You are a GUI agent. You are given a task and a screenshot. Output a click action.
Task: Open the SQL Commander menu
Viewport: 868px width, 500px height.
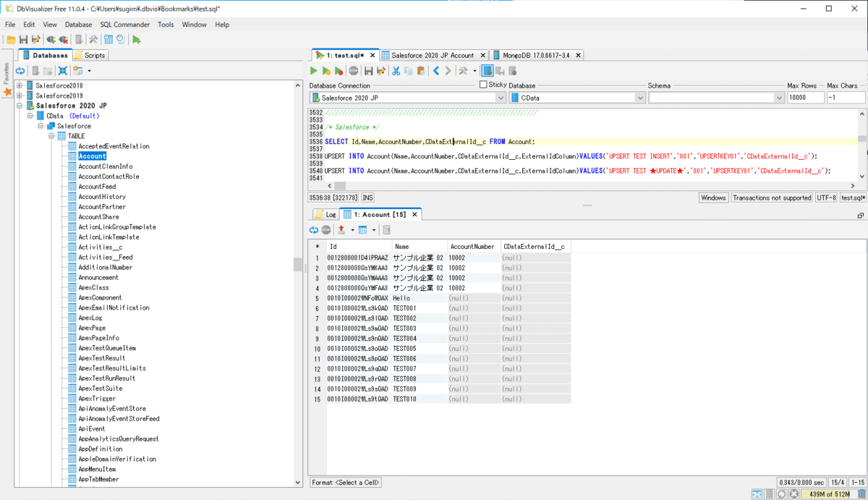tap(124, 25)
